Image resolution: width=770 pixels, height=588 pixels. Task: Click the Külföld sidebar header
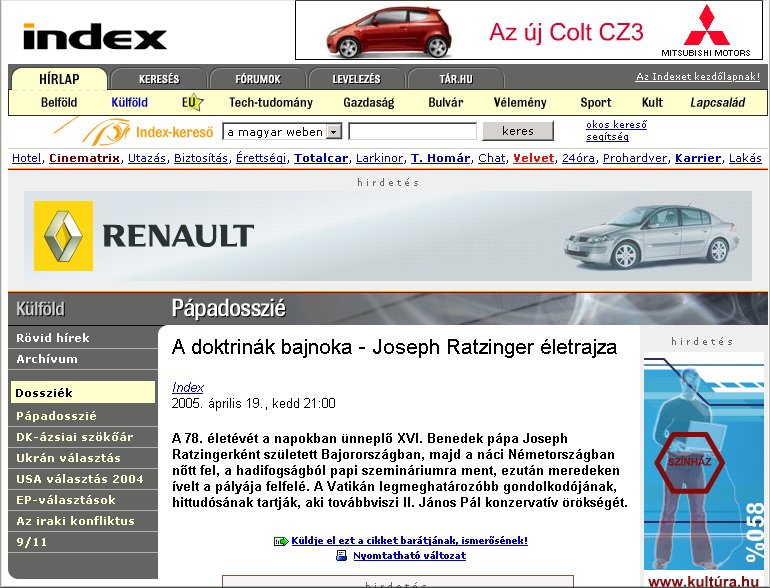point(40,309)
